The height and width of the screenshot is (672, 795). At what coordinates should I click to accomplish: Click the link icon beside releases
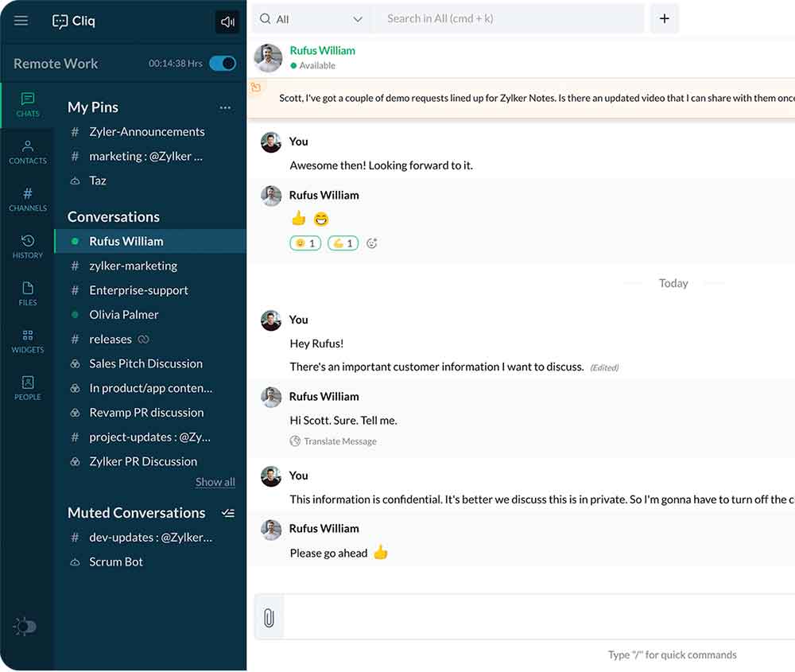143,340
